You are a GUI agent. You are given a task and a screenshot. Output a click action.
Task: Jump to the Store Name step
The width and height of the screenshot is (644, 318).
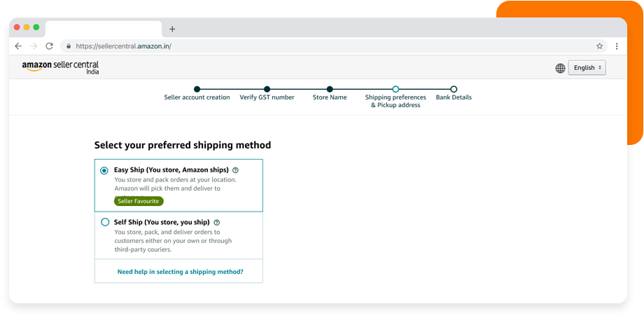pyautogui.click(x=330, y=90)
